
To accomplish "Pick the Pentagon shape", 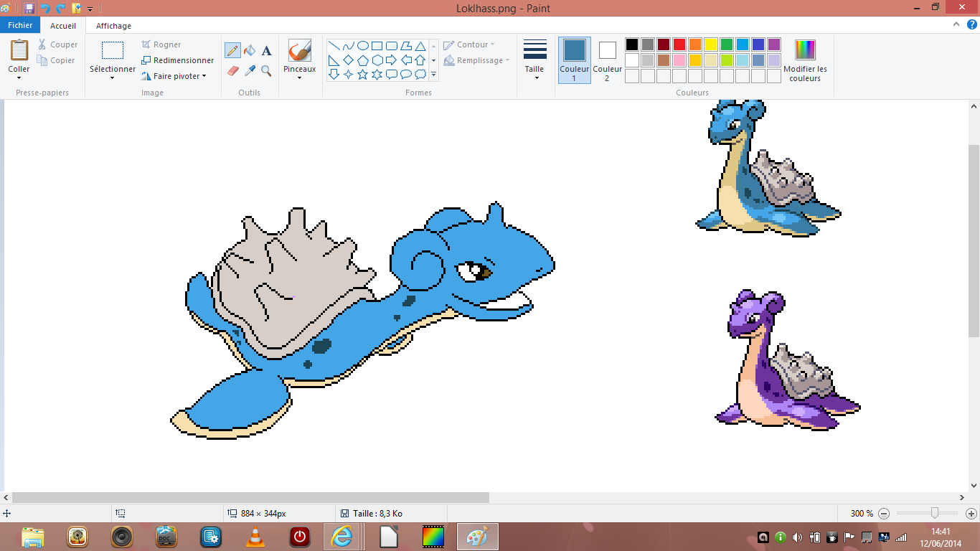I will [363, 60].
